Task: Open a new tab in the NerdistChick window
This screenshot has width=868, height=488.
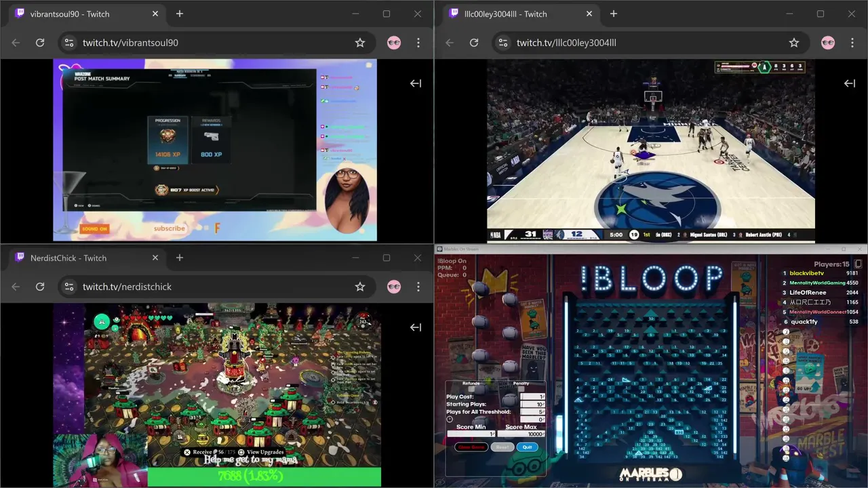Action: [180, 258]
